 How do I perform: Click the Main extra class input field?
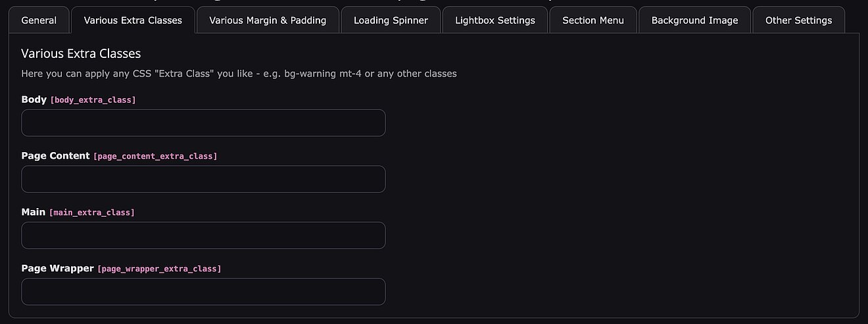point(203,235)
